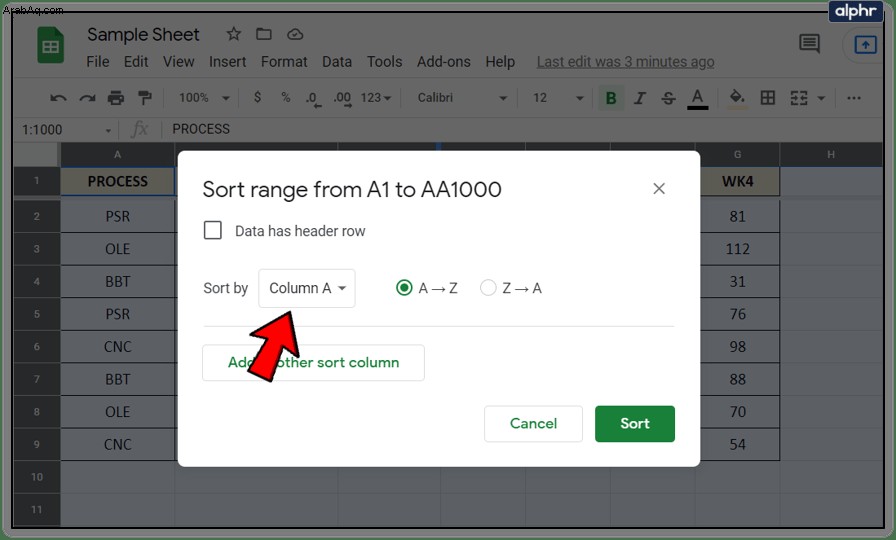Click the undo arrow icon
The height and width of the screenshot is (540, 896).
click(58, 98)
